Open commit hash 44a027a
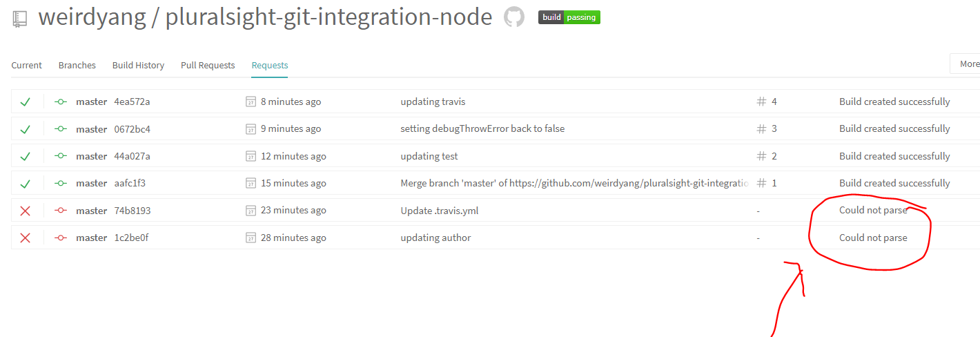980x337 pixels. tap(132, 156)
